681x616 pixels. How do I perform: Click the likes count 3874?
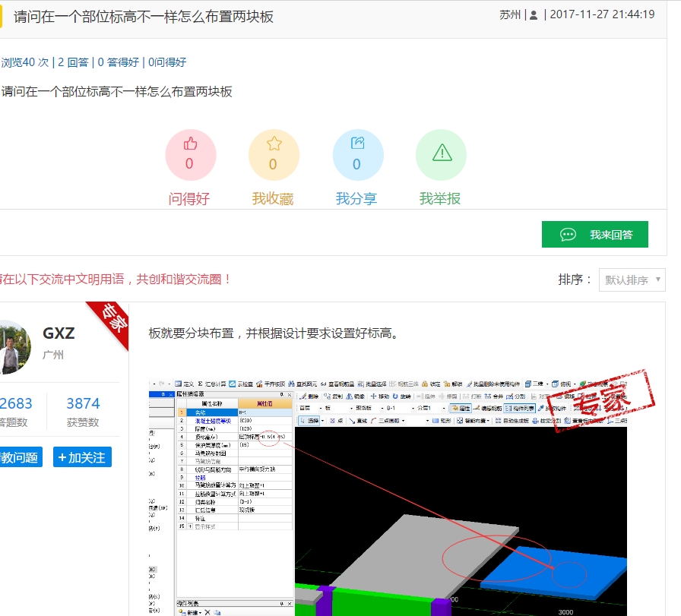[x=83, y=403]
